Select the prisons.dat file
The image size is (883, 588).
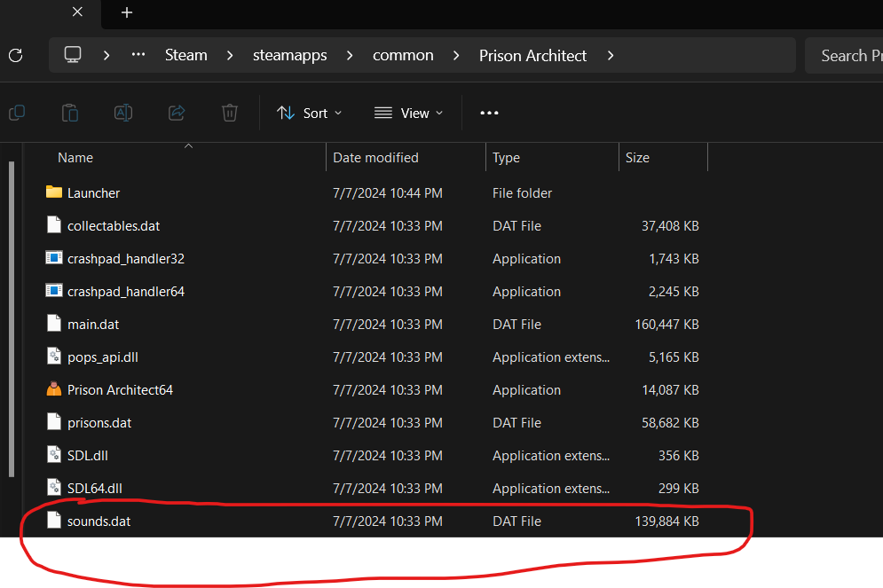pos(99,422)
